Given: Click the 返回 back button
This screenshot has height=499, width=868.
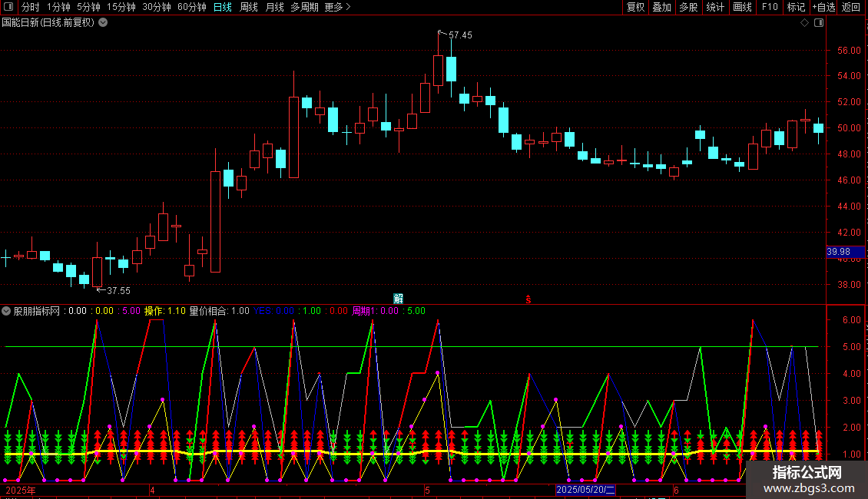Looking at the screenshot, I should click(x=851, y=8).
